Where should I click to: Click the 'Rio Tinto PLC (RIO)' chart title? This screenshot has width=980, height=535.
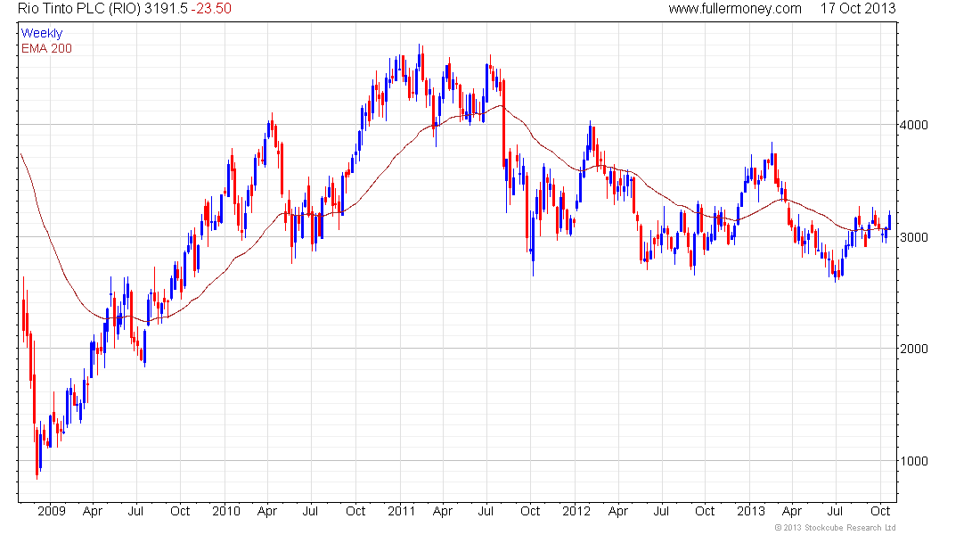tap(79, 9)
